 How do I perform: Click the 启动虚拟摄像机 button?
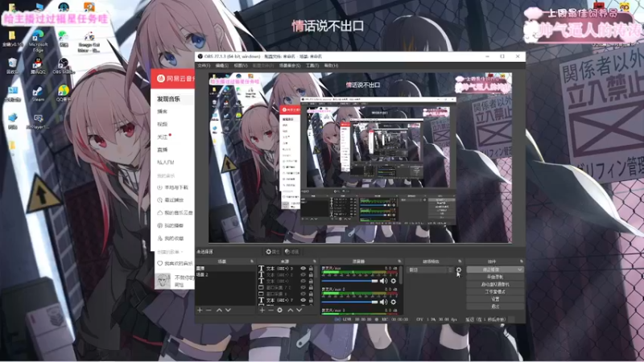[495, 285]
